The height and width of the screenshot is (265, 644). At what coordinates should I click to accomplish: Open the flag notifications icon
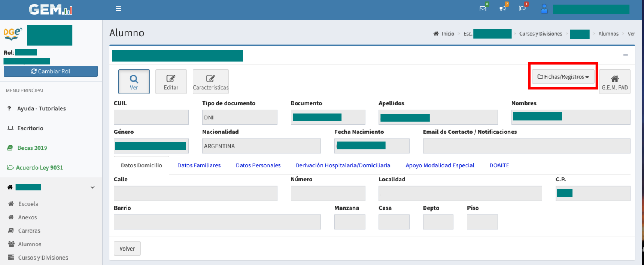click(522, 9)
